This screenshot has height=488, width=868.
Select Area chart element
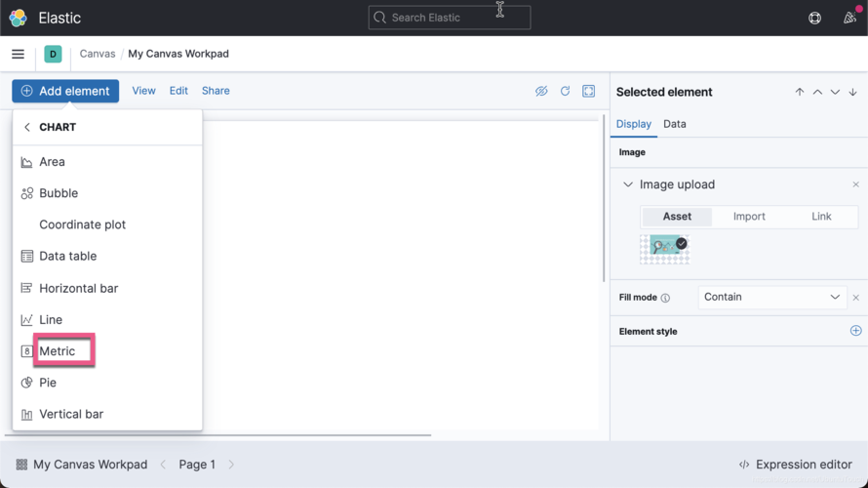pos(107,162)
